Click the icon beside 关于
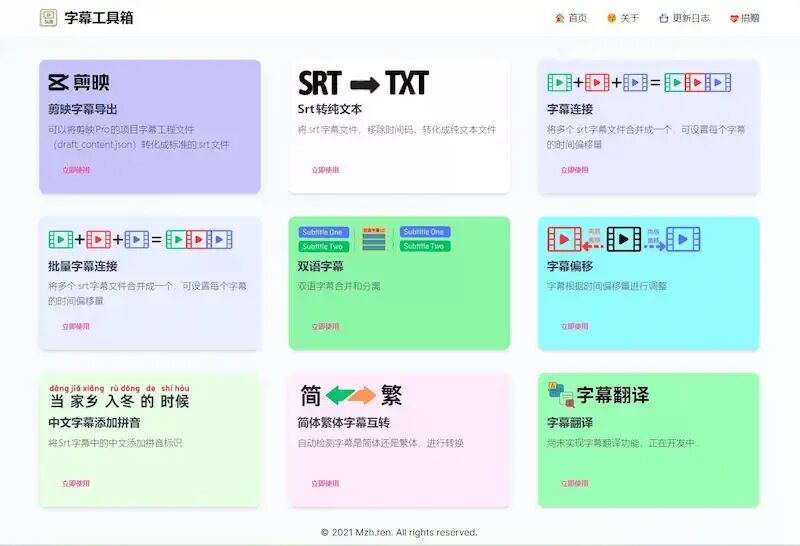 pyautogui.click(x=612, y=18)
